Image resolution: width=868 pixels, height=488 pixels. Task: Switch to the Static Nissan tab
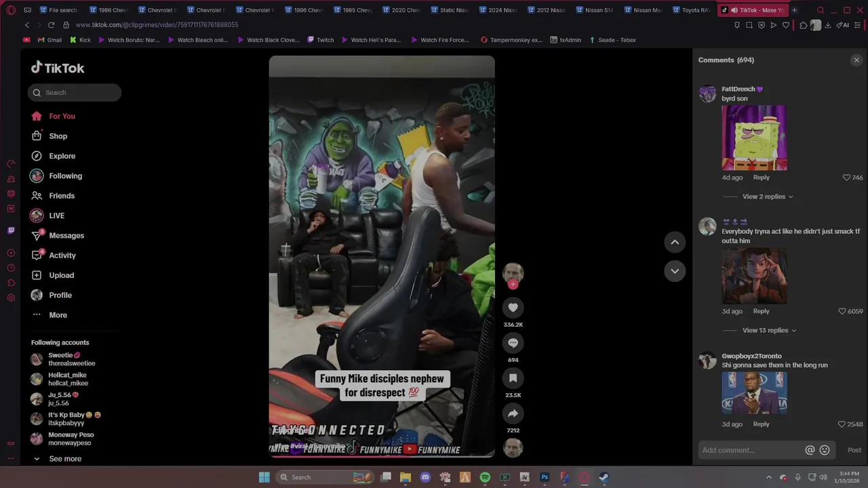click(450, 10)
